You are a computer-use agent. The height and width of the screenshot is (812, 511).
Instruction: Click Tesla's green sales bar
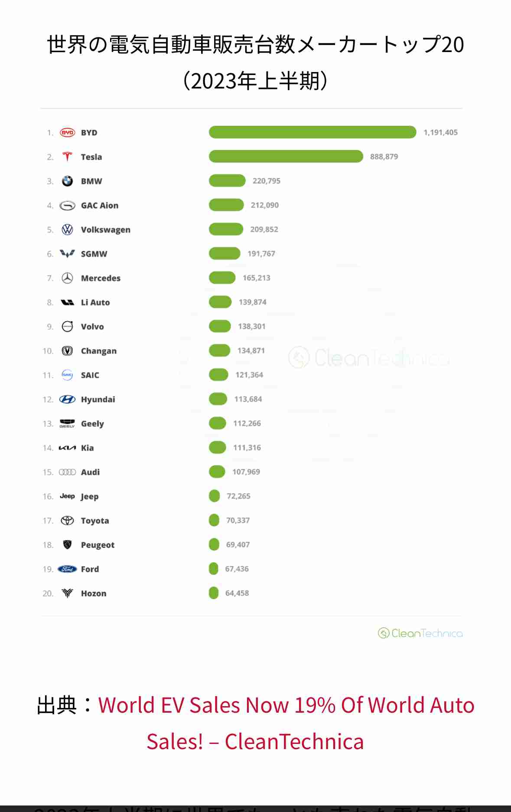point(286,157)
